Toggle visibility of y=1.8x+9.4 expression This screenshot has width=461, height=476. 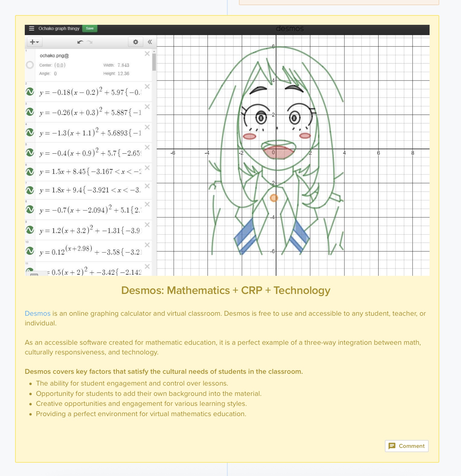pos(30,190)
